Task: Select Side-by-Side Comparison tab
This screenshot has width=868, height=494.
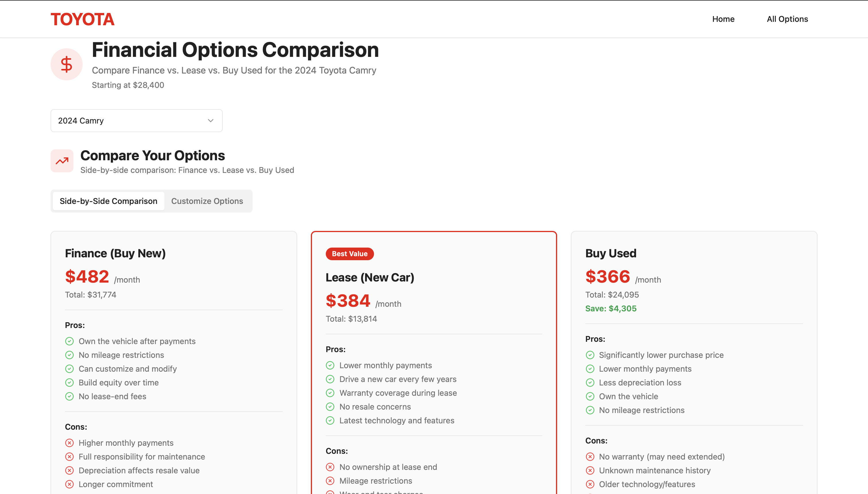Action: pos(108,201)
